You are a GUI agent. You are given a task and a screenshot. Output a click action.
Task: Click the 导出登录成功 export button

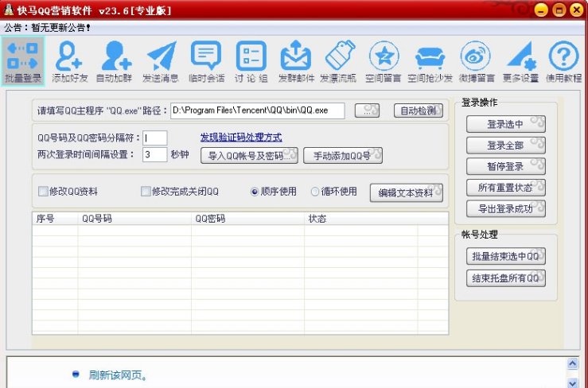[505, 209]
